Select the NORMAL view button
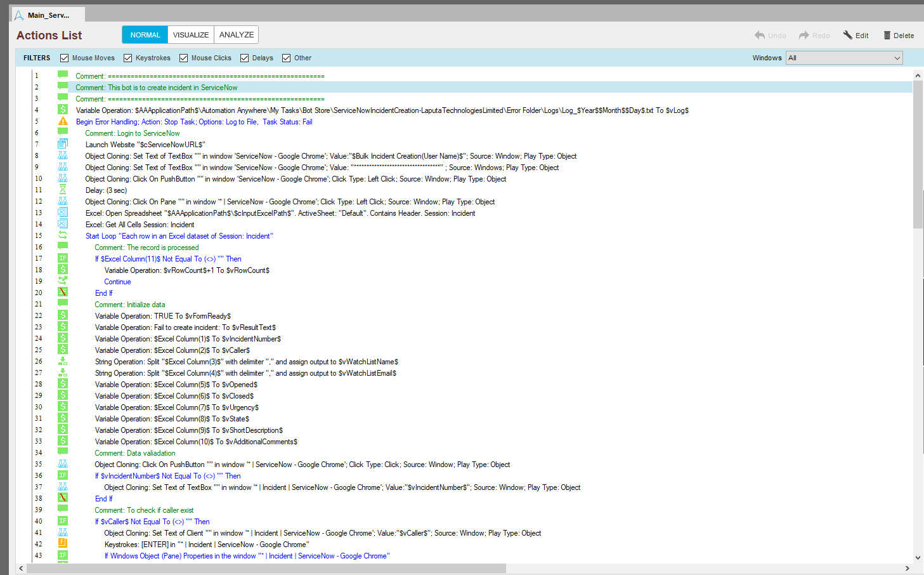Image resolution: width=924 pixels, height=575 pixels. coord(145,35)
